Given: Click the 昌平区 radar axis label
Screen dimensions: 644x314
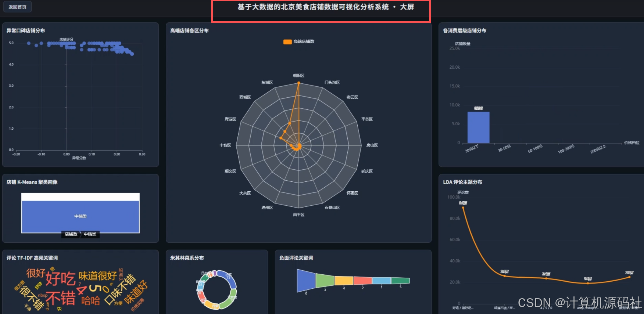Looking at the screenshot, I should pos(298,214).
